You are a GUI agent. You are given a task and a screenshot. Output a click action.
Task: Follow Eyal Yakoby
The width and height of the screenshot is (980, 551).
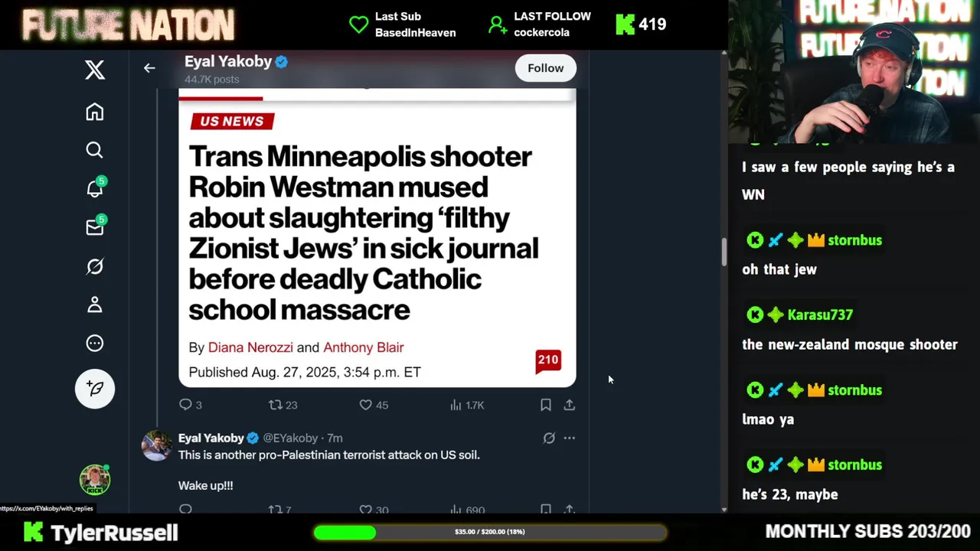[545, 68]
